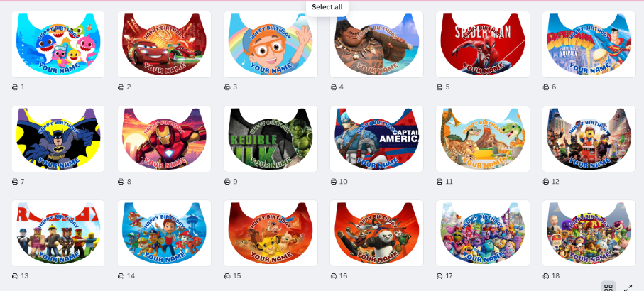Screen dimensions: 644x291
Task: Open the Cars Lightning McQueen page thumbnail
Action: [164, 44]
